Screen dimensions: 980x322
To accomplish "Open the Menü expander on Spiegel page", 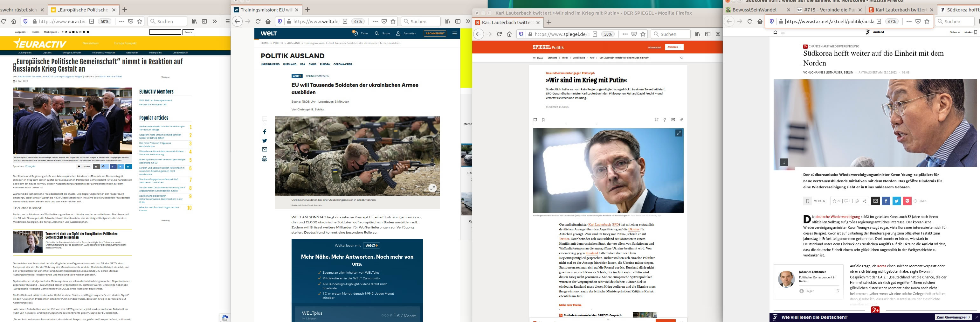I will 538,58.
